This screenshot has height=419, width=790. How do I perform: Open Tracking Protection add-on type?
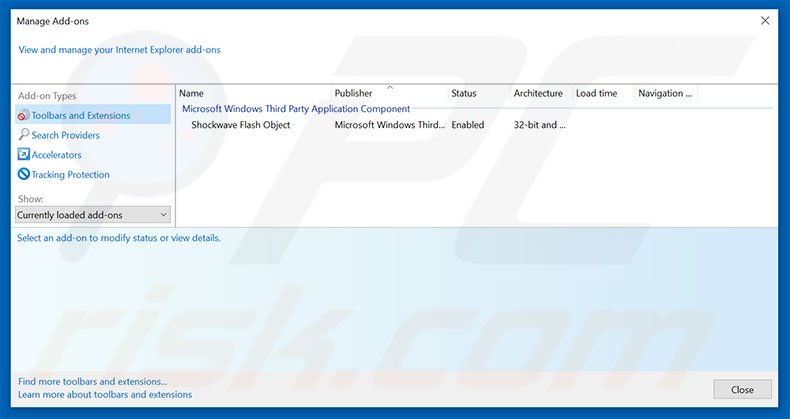pyautogui.click(x=71, y=174)
